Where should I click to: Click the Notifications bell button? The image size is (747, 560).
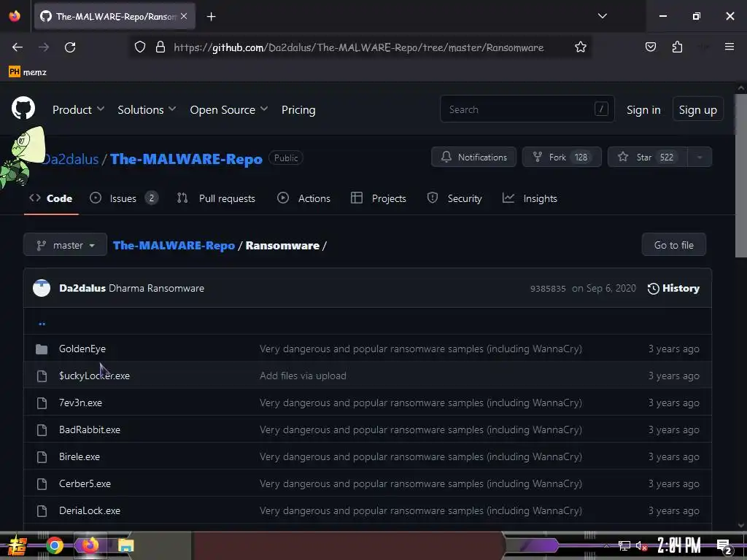tap(473, 157)
